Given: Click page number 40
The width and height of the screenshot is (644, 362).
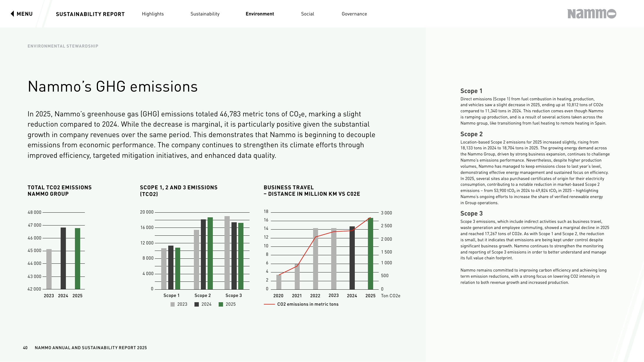Looking at the screenshot, I should pos(25,348).
